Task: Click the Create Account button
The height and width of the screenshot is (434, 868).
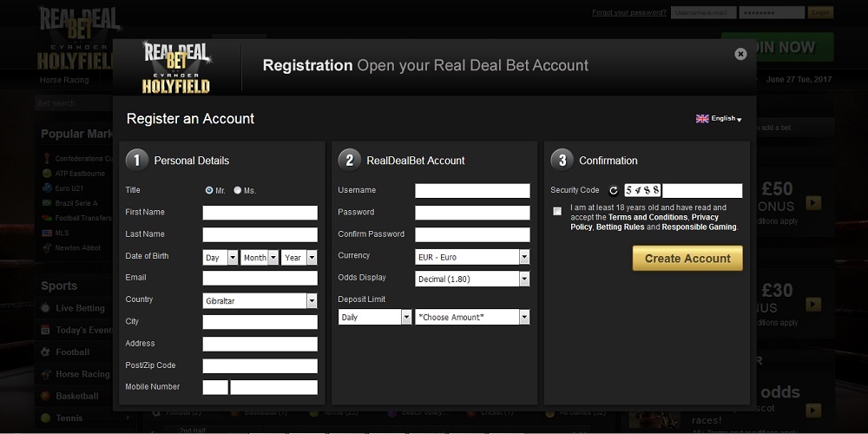Action: point(687,259)
